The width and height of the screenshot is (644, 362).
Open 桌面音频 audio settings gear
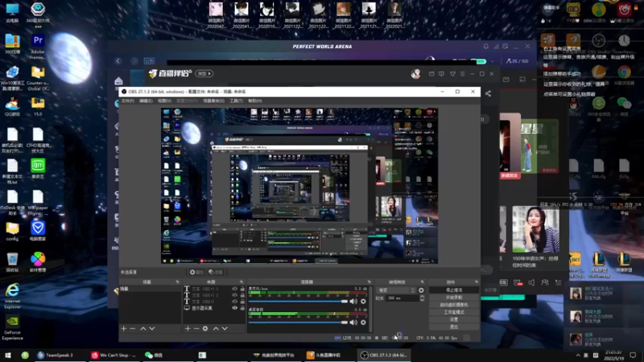click(x=363, y=323)
